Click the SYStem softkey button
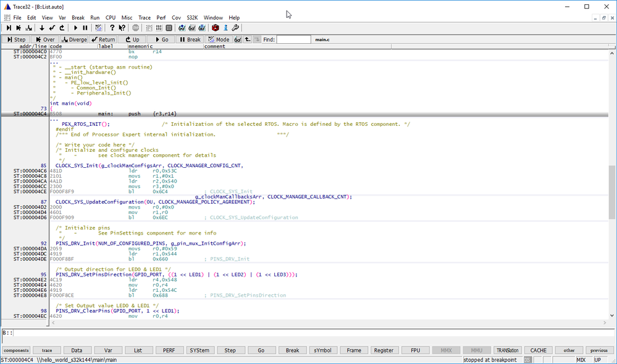This screenshot has height=364, width=617. point(199,350)
